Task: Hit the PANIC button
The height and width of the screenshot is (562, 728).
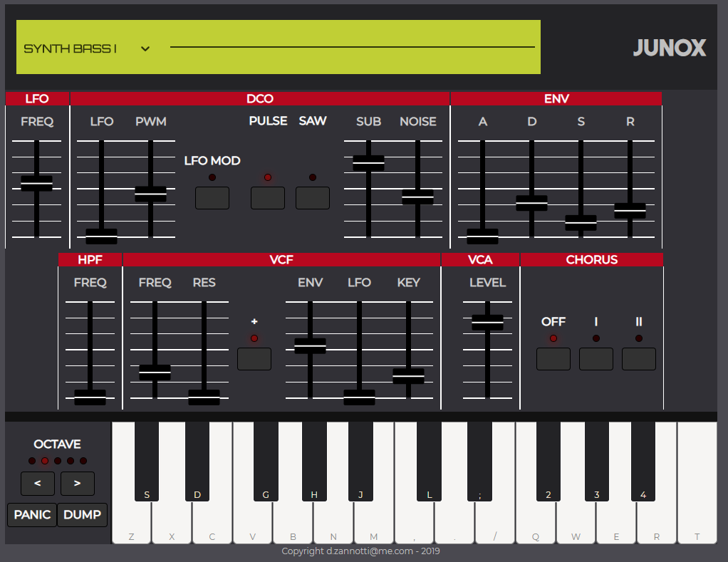Action: tap(32, 515)
